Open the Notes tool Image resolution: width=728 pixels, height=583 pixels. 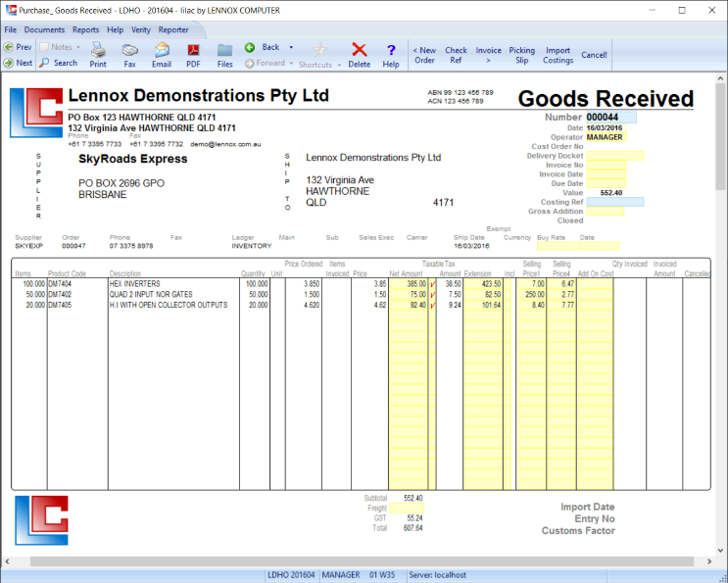(56, 47)
